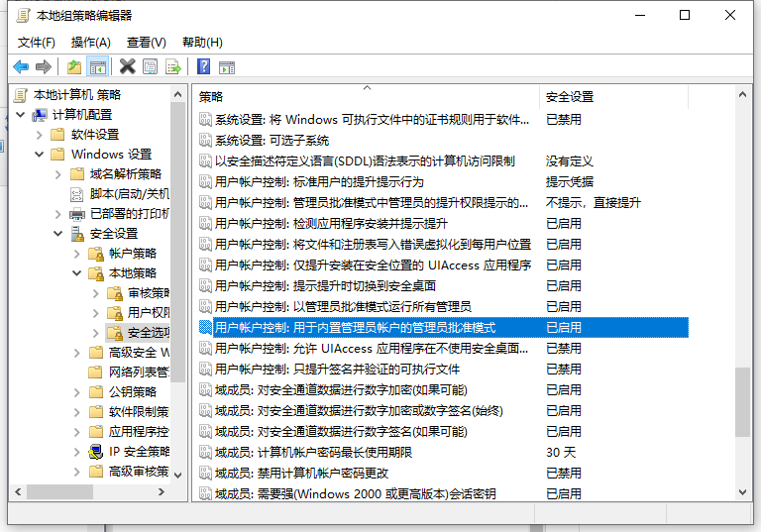Click the 计算机配置 computer icon
The width and height of the screenshot is (761, 532).
[40, 115]
